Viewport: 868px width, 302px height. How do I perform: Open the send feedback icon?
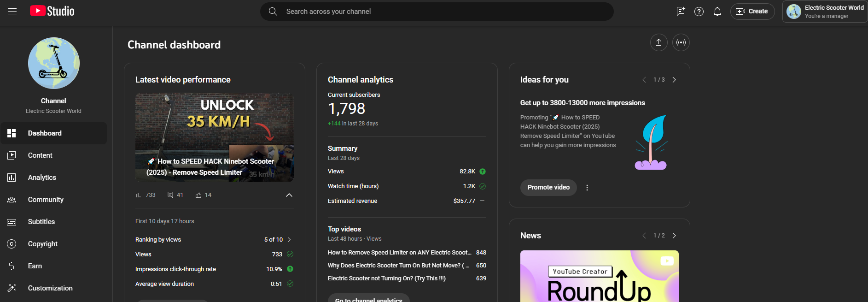(681, 12)
